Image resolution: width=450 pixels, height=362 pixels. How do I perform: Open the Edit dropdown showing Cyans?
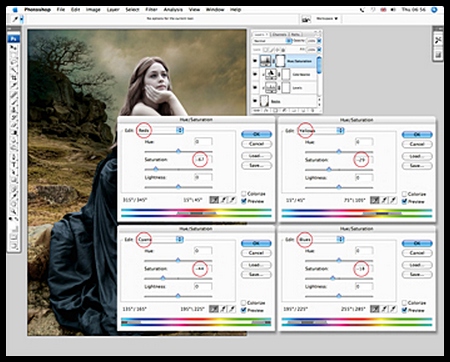coord(160,239)
